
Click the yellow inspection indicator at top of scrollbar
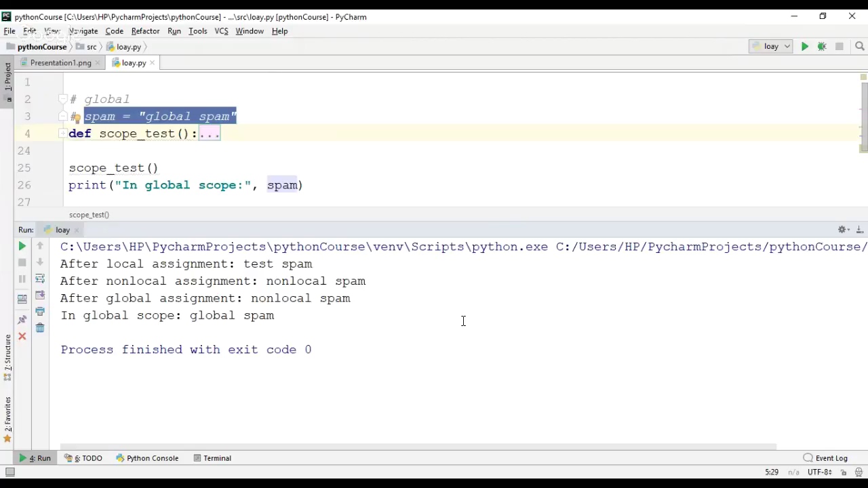863,77
